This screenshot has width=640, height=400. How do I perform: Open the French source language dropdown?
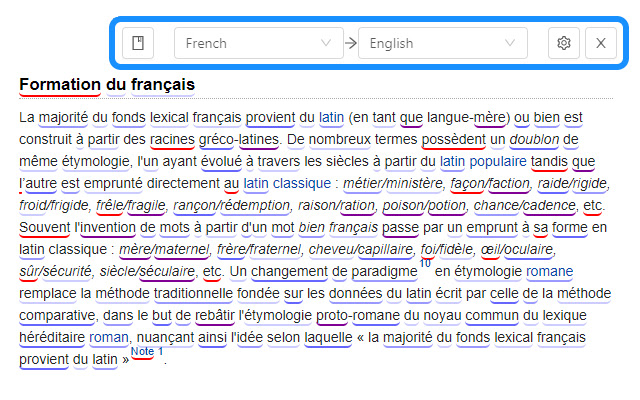259,43
